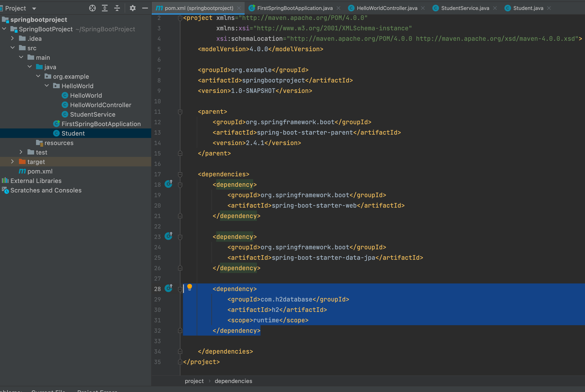Viewport: 585px width, 392px height.
Task: Collapse the HelloWorld package
Action: [46, 86]
